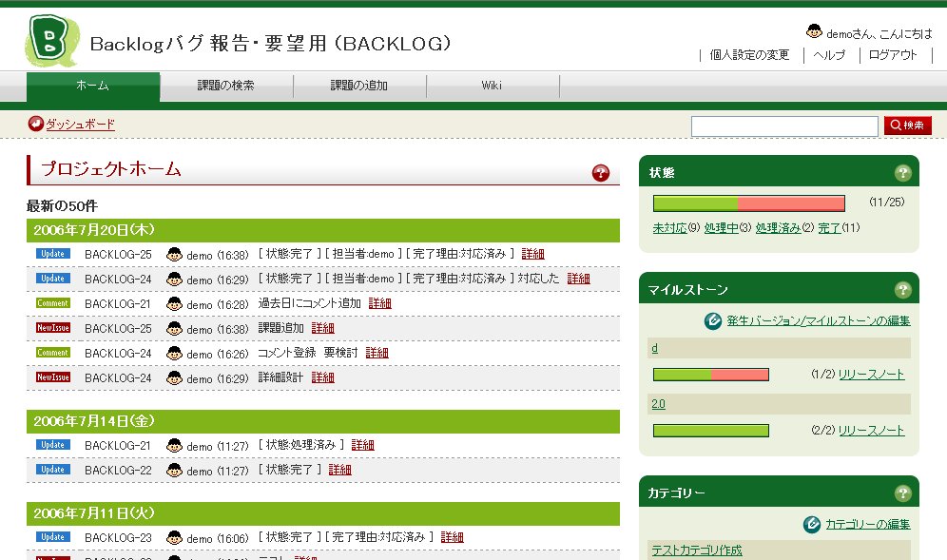Click the 2006年7月20日(木) date header

click(x=323, y=230)
